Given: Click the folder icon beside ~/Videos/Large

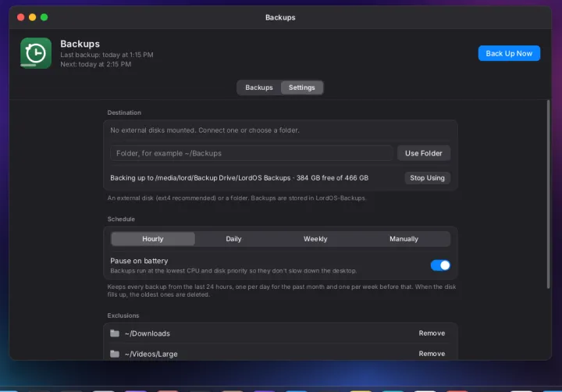Looking at the screenshot, I should [x=115, y=354].
